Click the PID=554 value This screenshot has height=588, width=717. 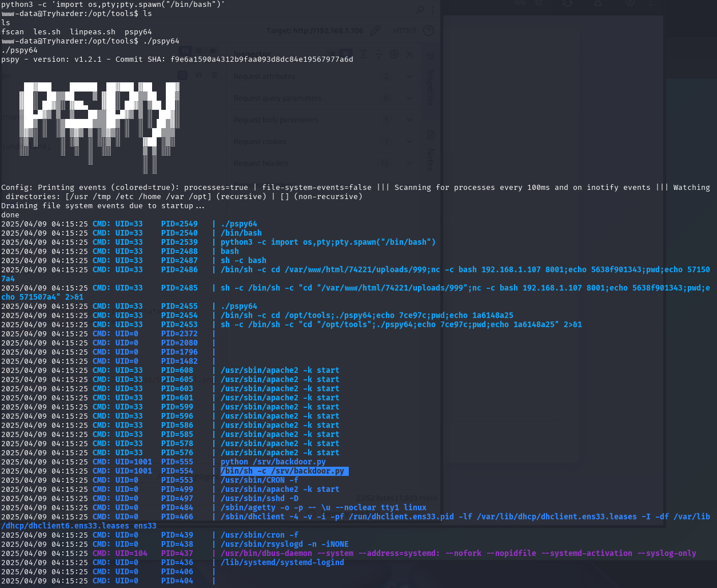click(x=177, y=471)
